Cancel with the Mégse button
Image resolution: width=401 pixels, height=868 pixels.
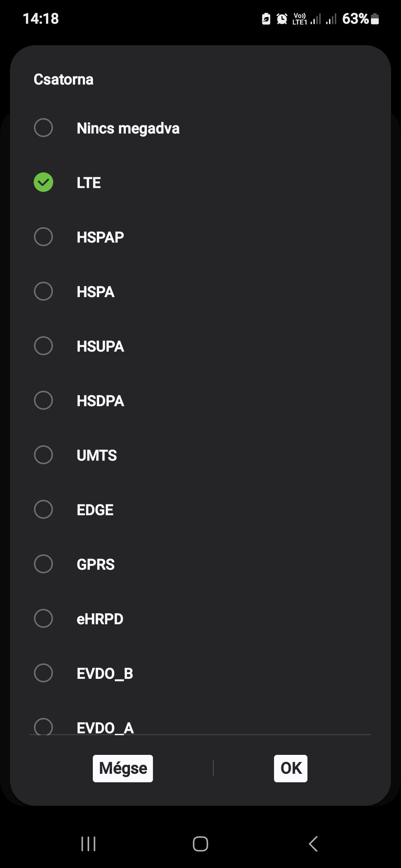click(123, 769)
